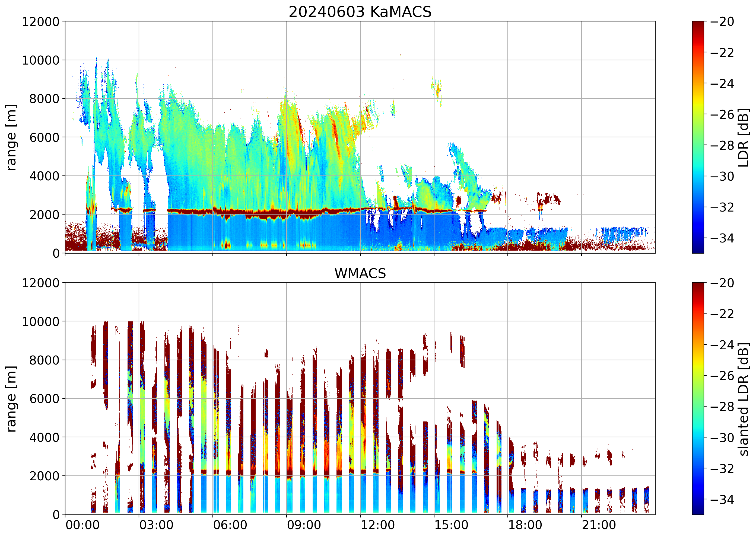The image size is (756, 537).
Task: Click the 18:00 time tick label
Action: pyautogui.click(x=525, y=525)
